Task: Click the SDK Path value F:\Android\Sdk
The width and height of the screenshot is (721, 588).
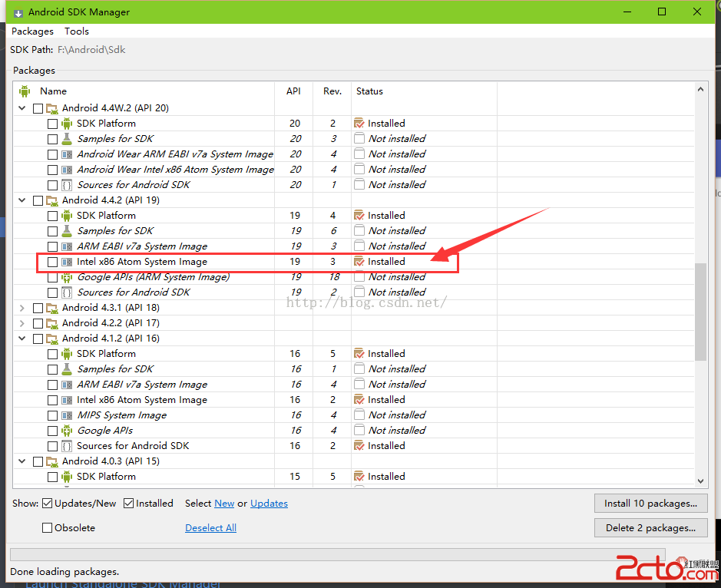Action: tap(91, 50)
